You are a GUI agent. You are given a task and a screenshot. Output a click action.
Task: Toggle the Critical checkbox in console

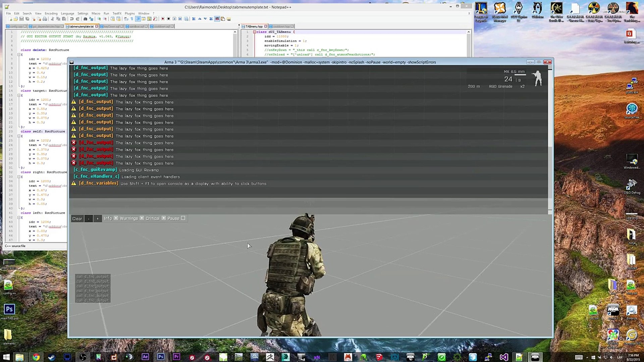[x=164, y=218]
